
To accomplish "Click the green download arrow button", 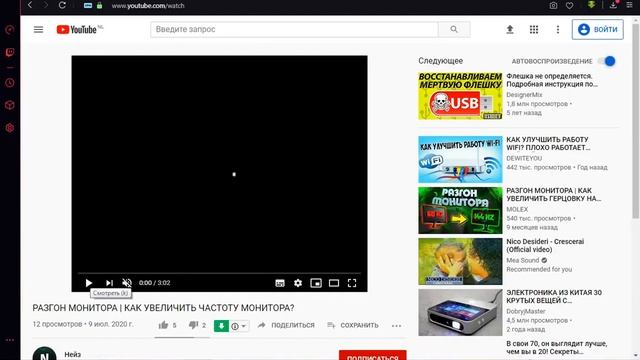I will pos(221,326).
